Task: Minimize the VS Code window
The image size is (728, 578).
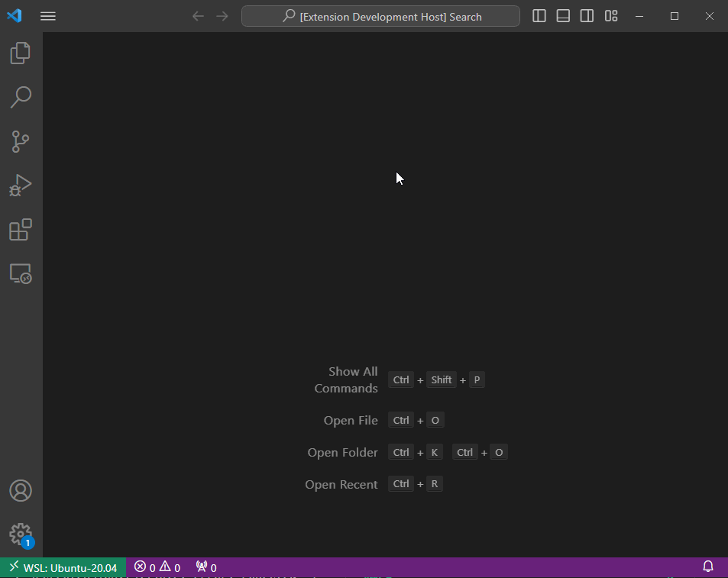Action: [639, 16]
